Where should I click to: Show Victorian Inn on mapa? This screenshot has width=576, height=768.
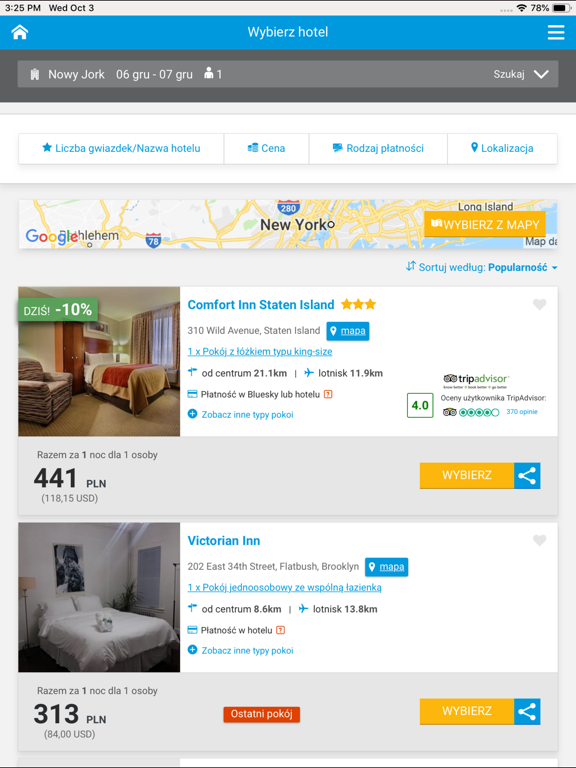coord(386,567)
